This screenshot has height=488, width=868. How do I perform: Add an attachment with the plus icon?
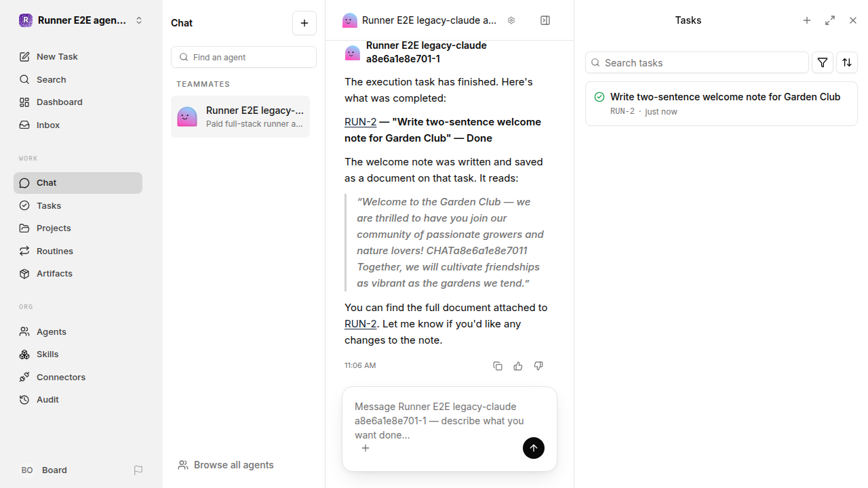click(x=366, y=448)
